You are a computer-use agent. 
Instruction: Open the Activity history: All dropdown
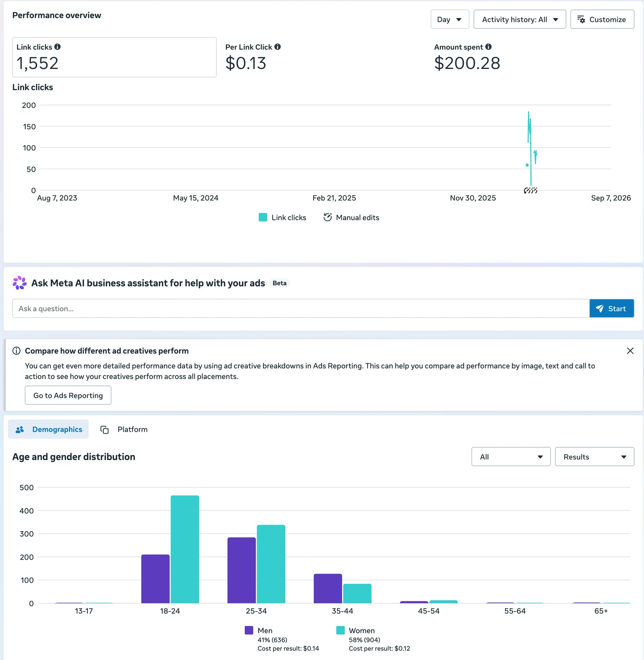coord(520,19)
